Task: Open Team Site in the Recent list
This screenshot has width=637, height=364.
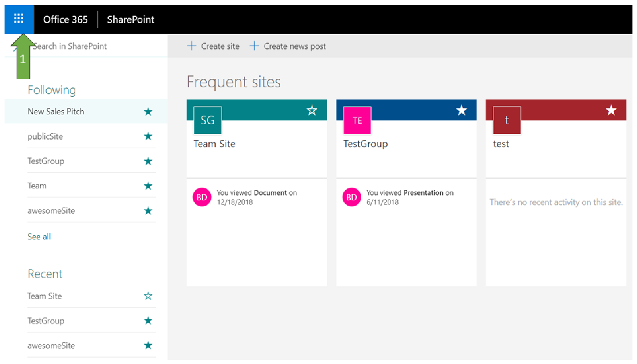Action: point(44,296)
